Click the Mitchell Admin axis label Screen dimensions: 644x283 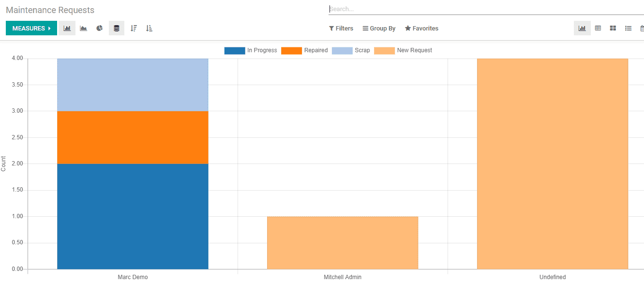pos(343,277)
